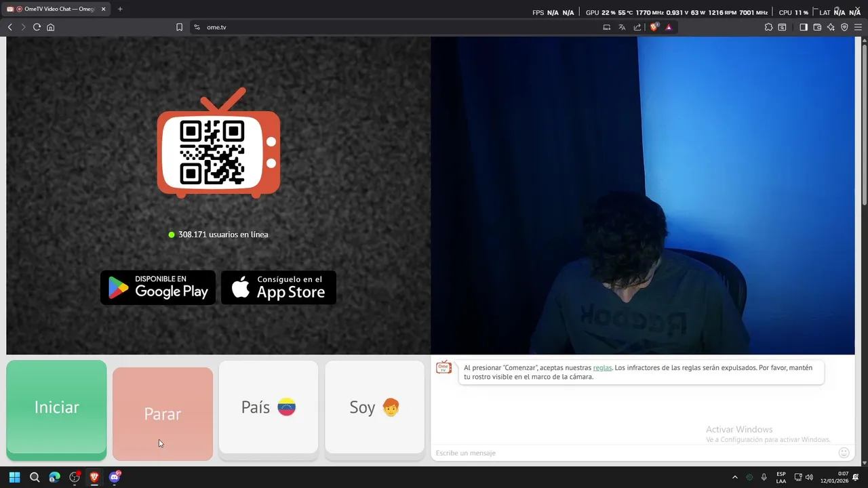868x488 pixels.
Task: Reload the ome.tv page
Action: pyautogui.click(x=37, y=27)
